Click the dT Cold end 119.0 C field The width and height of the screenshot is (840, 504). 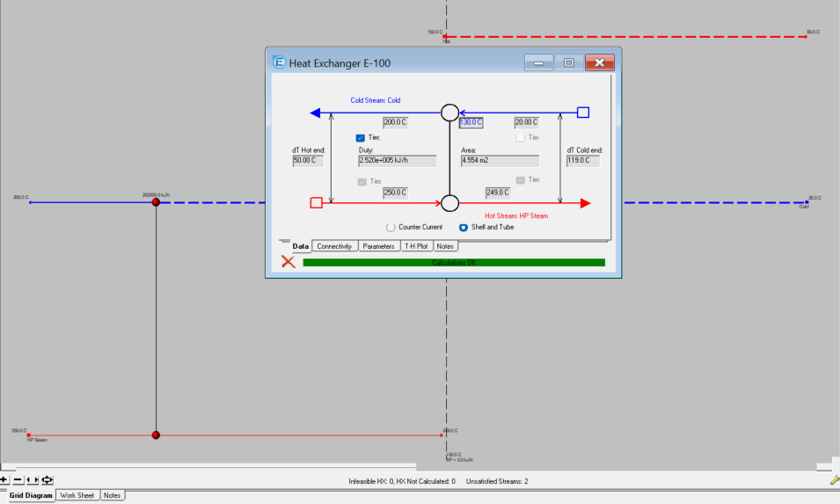pos(583,161)
